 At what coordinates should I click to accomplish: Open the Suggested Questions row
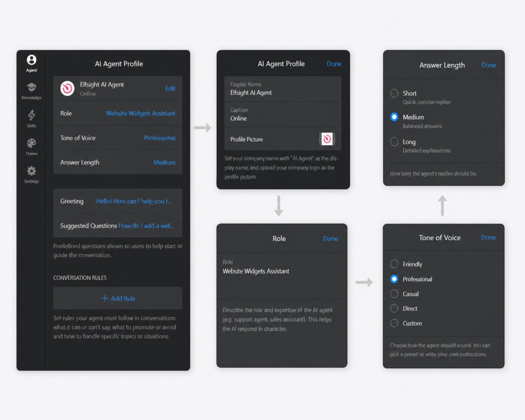117,226
